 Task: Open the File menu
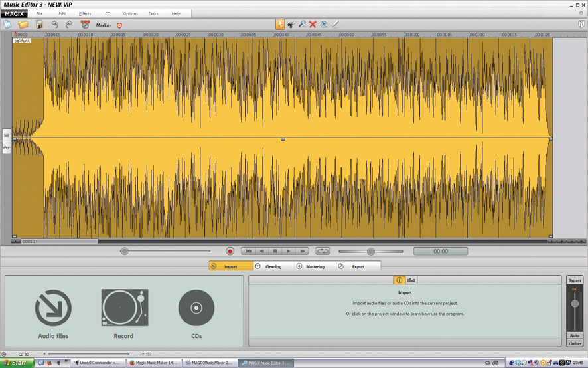[x=39, y=13]
